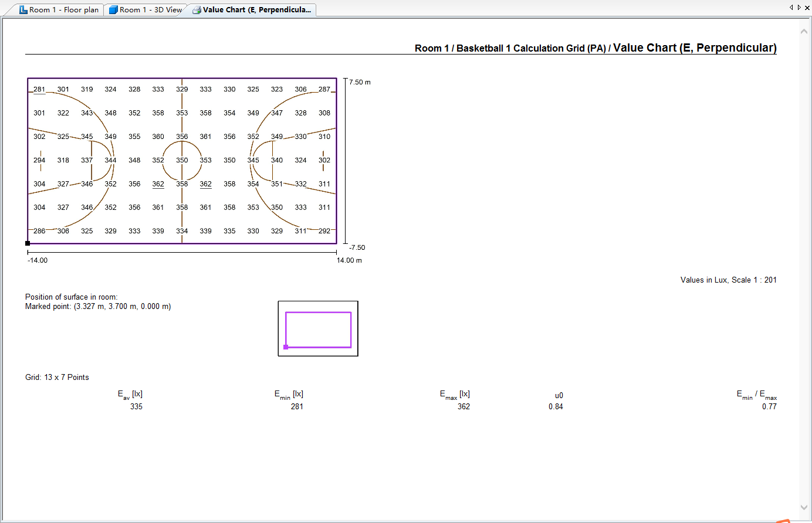This screenshot has height=523, width=812.
Task: Click the scroll up arrow of the report
Action: pos(804,31)
